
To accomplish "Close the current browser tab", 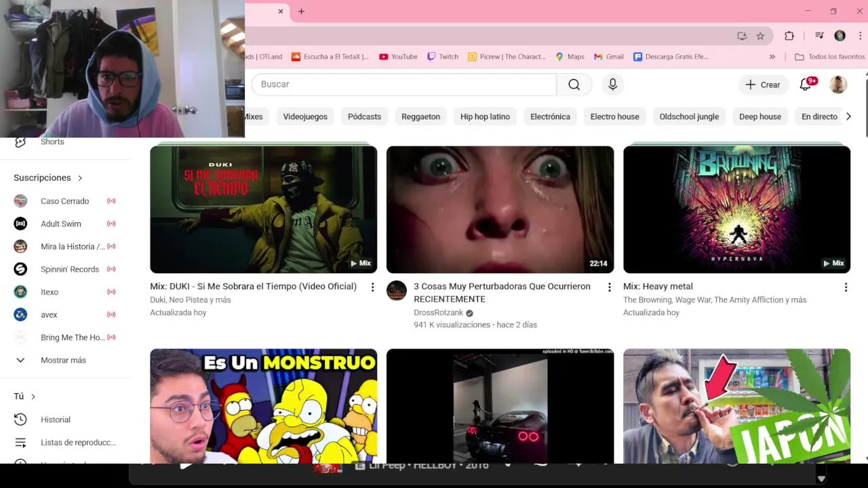I will point(281,11).
